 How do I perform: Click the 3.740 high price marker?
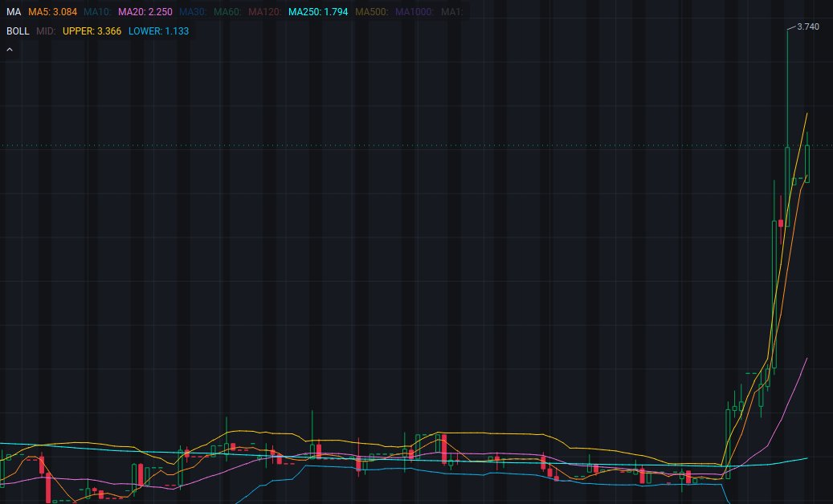[x=808, y=26]
